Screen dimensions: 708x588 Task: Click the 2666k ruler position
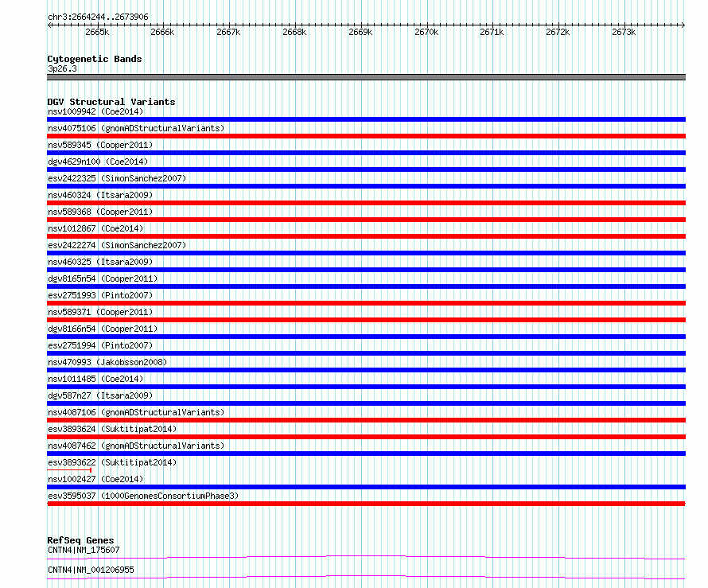click(x=162, y=32)
